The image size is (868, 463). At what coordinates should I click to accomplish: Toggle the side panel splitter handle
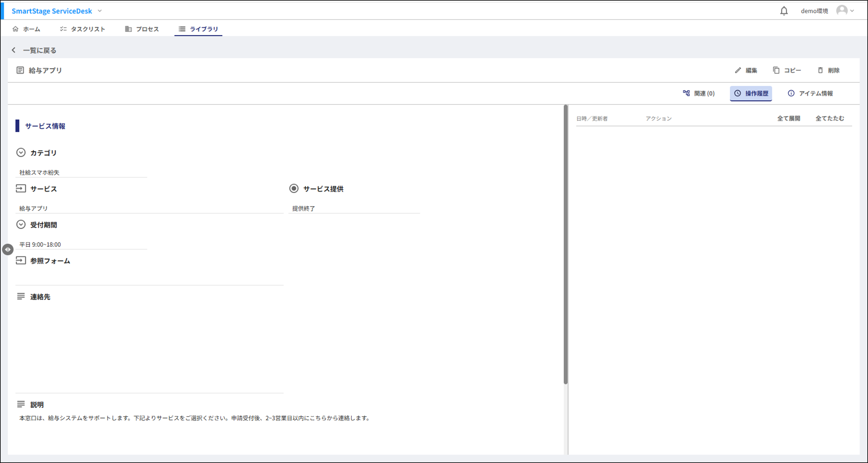(8, 249)
